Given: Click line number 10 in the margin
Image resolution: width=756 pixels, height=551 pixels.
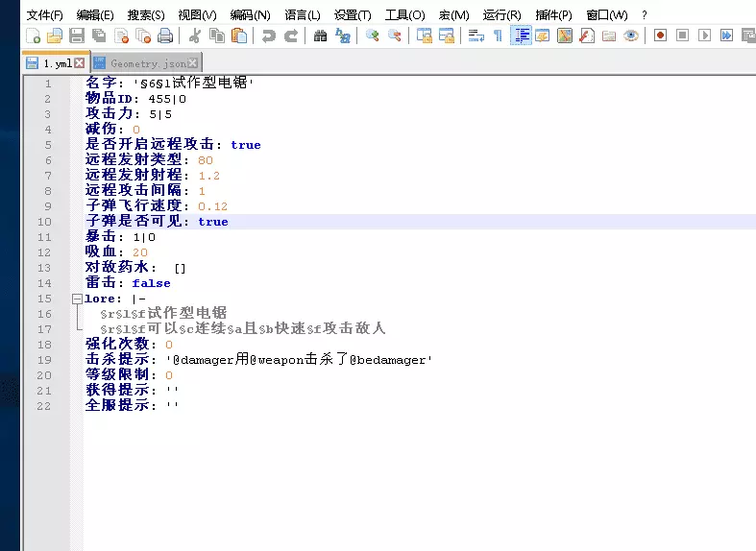Looking at the screenshot, I should click(x=44, y=222).
